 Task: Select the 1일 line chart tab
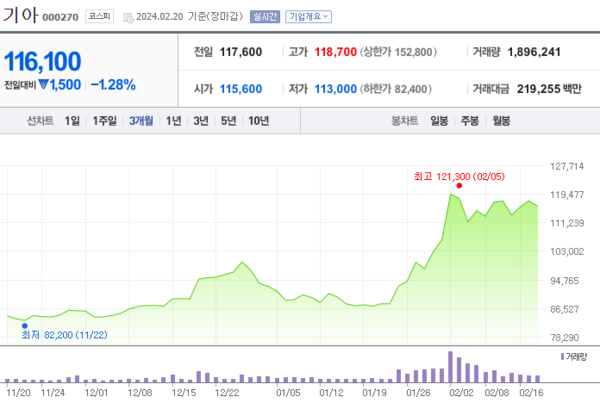tap(72, 121)
